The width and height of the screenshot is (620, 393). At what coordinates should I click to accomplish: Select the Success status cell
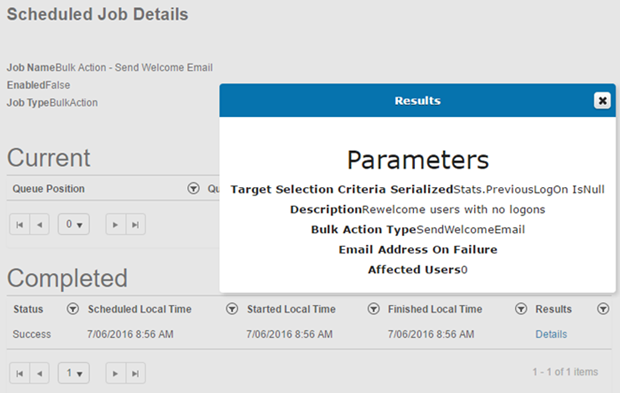32,334
